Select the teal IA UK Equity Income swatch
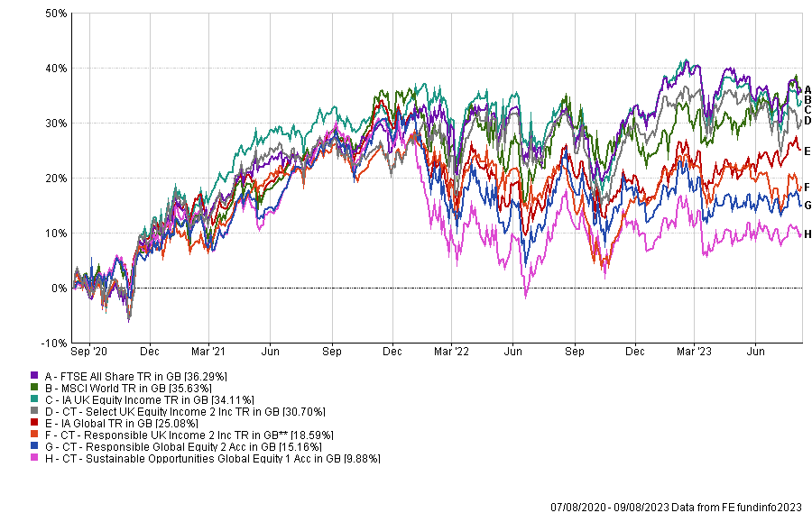Viewport: 812px width, 513px height. [34, 399]
